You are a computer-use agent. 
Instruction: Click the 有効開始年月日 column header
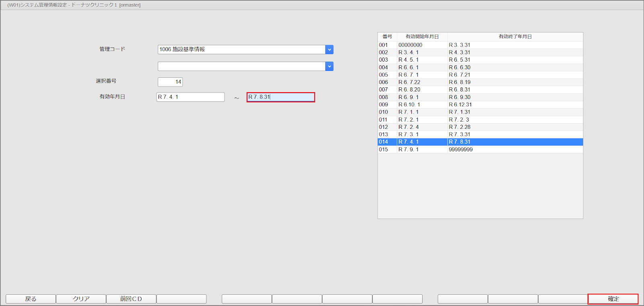(x=422, y=37)
